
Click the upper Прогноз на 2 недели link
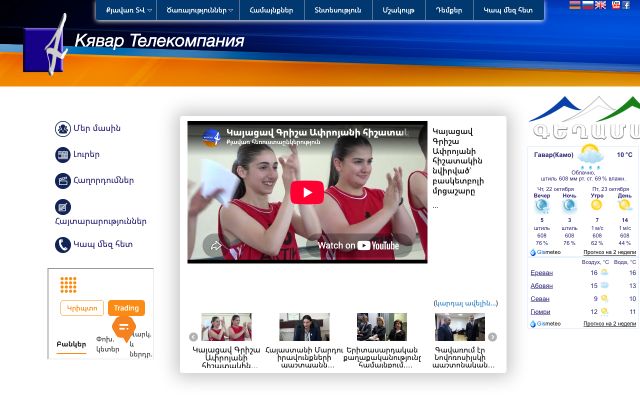[609, 252]
